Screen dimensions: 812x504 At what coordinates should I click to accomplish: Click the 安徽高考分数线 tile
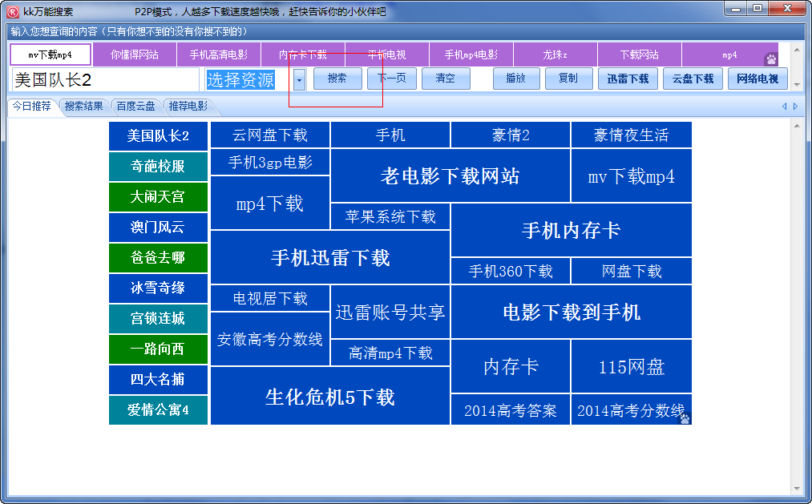(x=270, y=339)
